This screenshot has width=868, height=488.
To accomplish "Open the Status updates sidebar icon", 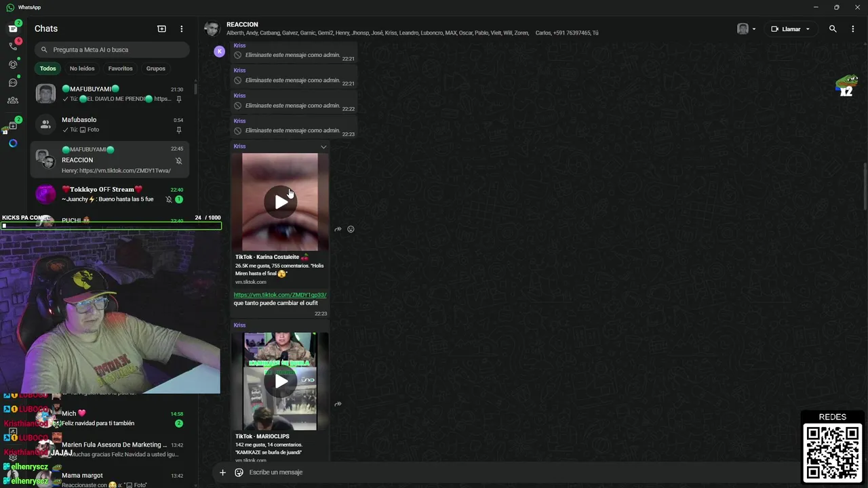I will click(12, 64).
